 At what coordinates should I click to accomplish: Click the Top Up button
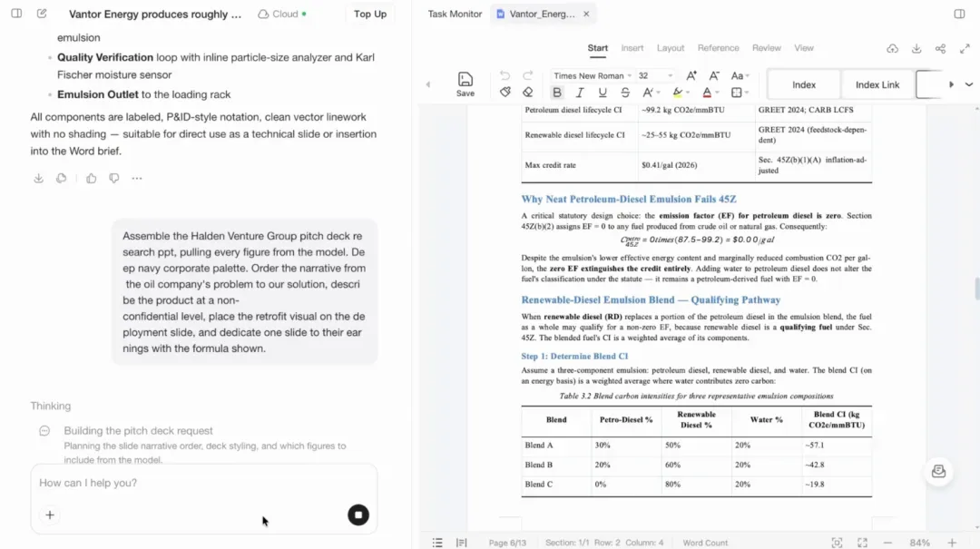(370, 14)
